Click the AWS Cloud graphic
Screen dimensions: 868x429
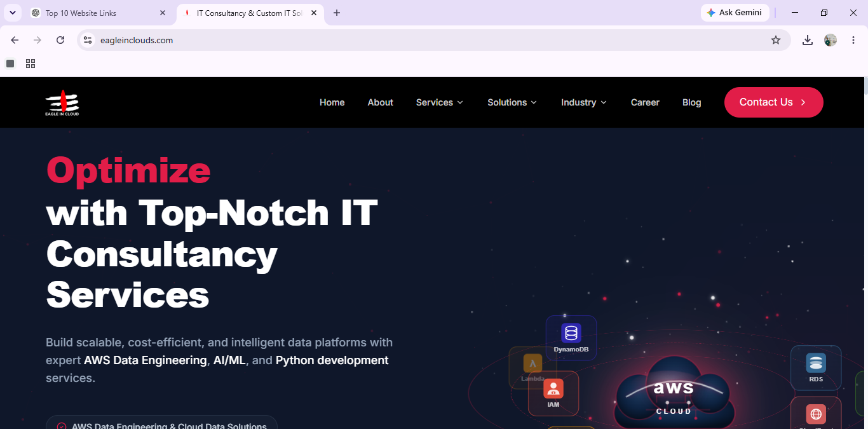point(674,393)
